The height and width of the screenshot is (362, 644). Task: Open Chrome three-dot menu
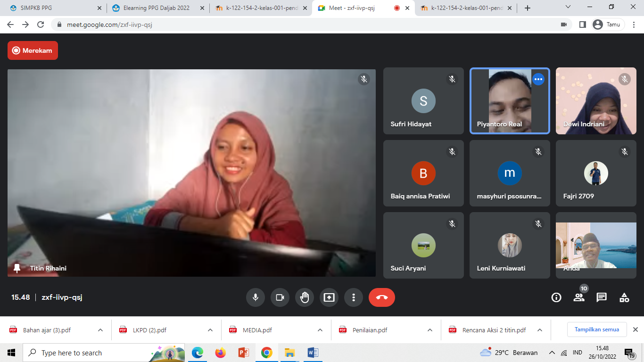tap(635, 25)
